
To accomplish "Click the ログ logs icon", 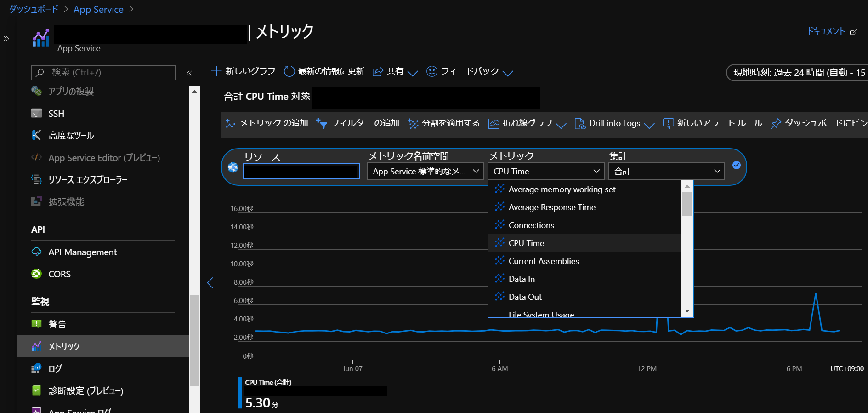I will point(36,368).
